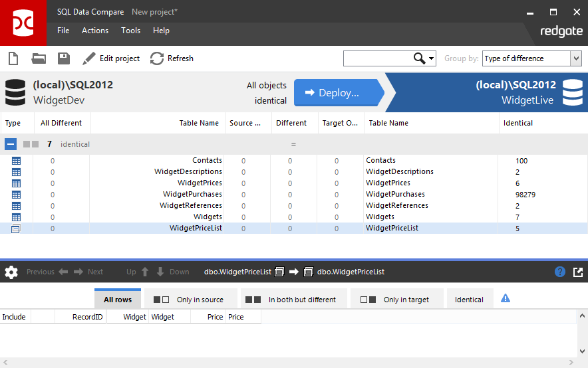The width and height of the screenshot is (588, 368).
Task: Toggle the In both but different filter
Action: [289, 300]
